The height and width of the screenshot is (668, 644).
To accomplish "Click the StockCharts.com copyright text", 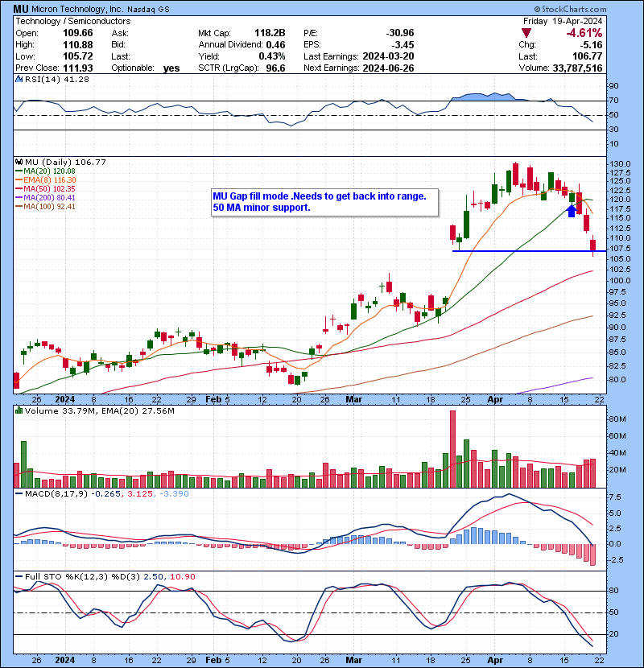I will (570, 9).
